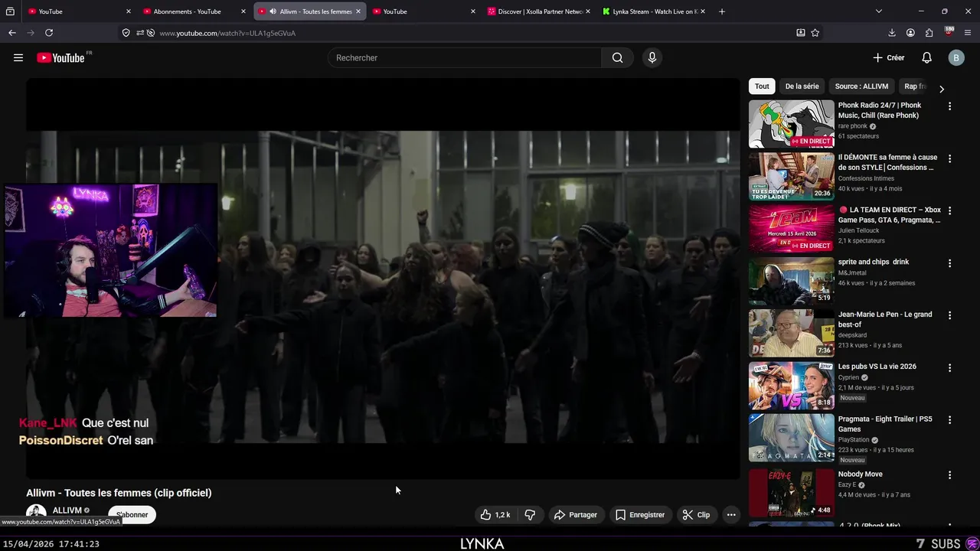The height and width of the screenshot is (551, 980).
Task: Bookmark this page with the star icon
Action: (815, 33)
